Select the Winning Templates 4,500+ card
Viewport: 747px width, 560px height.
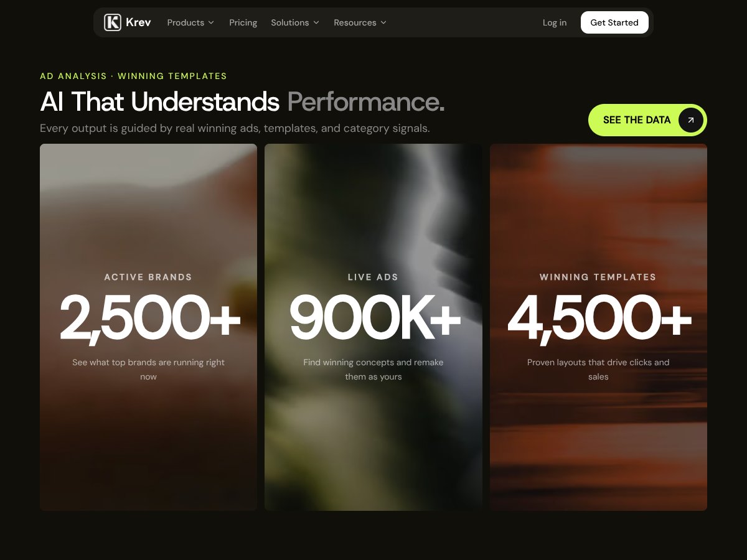pyautogui.click(x=598, y=327)
